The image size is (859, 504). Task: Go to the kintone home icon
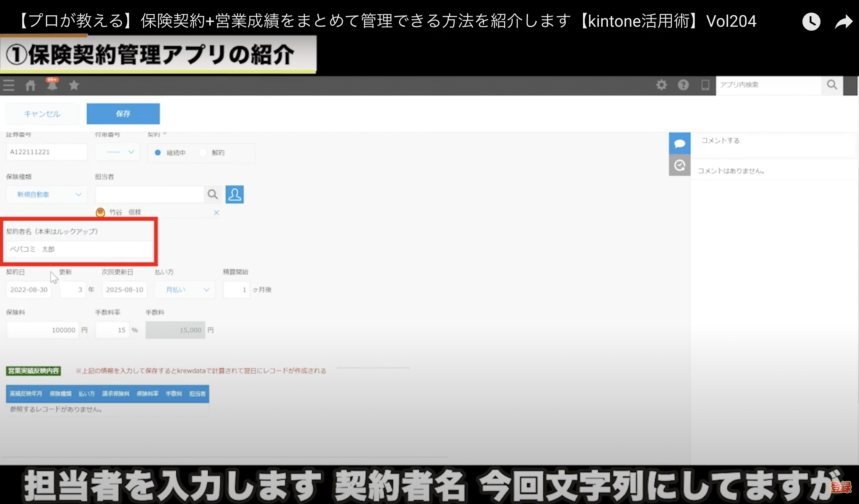(30, 85)
